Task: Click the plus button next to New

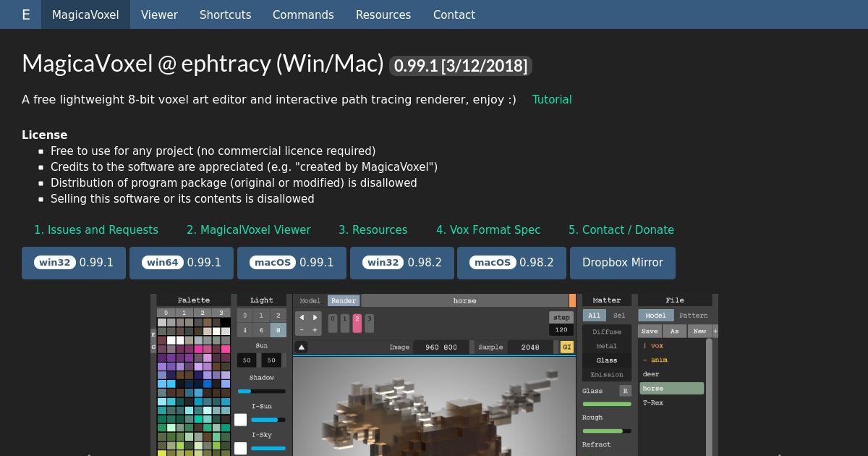Action: [715, 331]
